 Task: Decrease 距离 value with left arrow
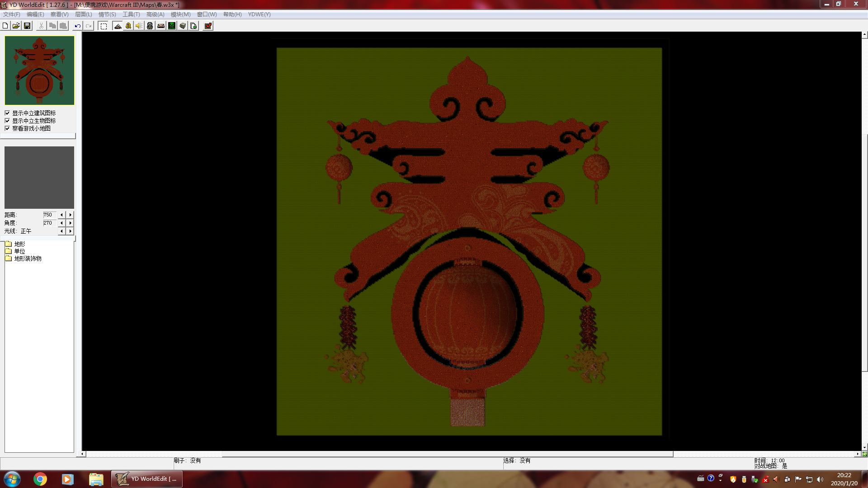coord(62,215)
